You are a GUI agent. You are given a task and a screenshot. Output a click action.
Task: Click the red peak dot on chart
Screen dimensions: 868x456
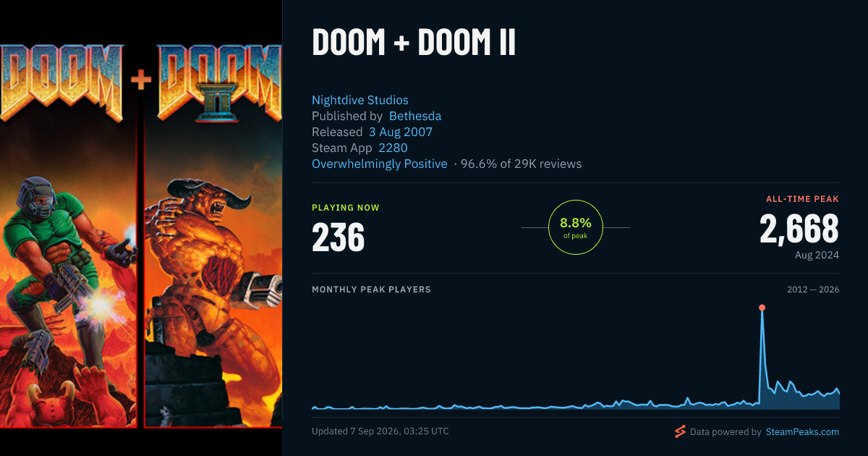click(762, 308)
